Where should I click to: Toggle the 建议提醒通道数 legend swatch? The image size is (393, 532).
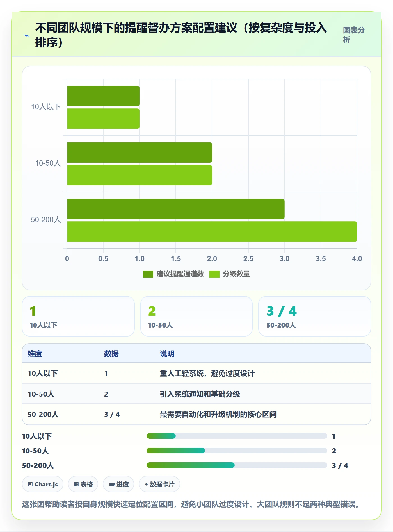148,274
